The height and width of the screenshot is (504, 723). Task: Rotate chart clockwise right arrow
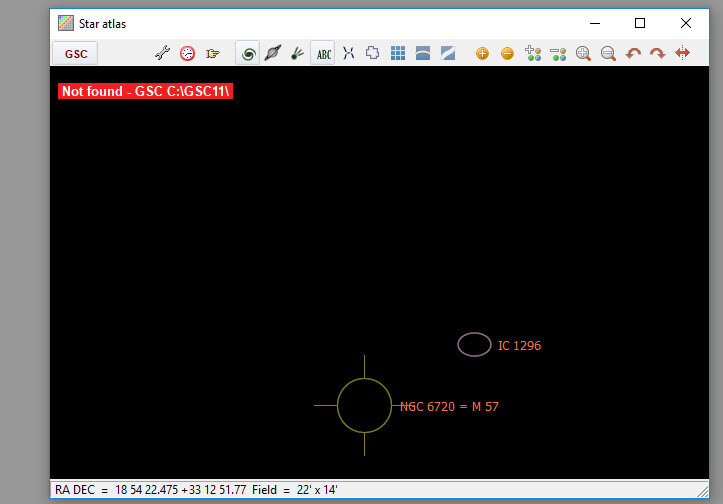[x=658, y=53]
